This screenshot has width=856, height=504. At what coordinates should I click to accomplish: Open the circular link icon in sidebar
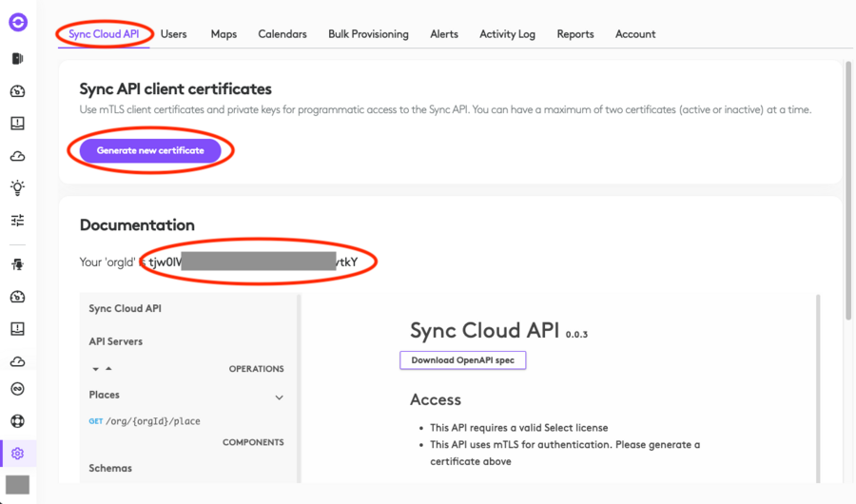(17, 389)
